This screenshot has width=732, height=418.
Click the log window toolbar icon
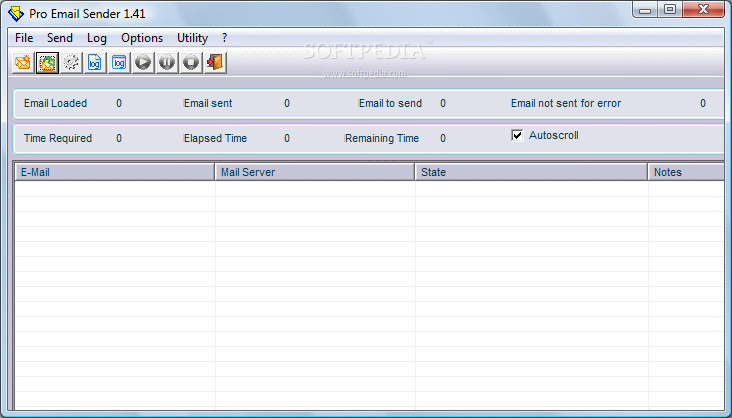pos(119,62)
